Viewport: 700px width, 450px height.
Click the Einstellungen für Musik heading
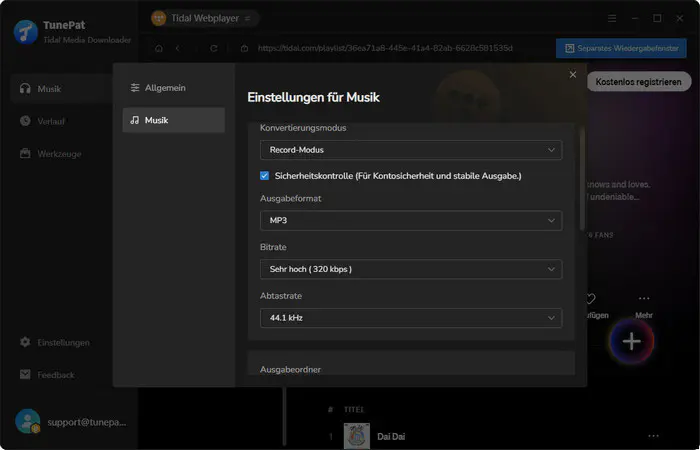pos(313,97)
